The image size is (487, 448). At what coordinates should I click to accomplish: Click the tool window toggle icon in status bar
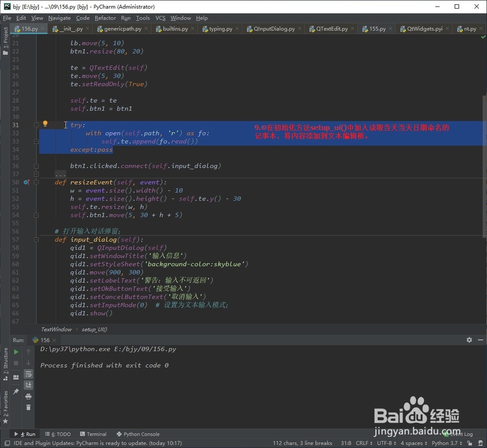point(7,443)
